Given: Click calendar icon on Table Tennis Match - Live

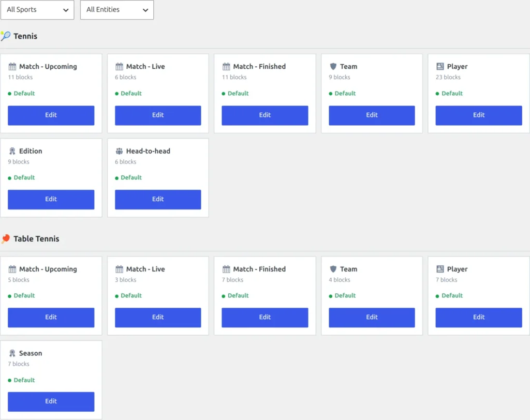Looking at the screenshot, I should point(120,269).
